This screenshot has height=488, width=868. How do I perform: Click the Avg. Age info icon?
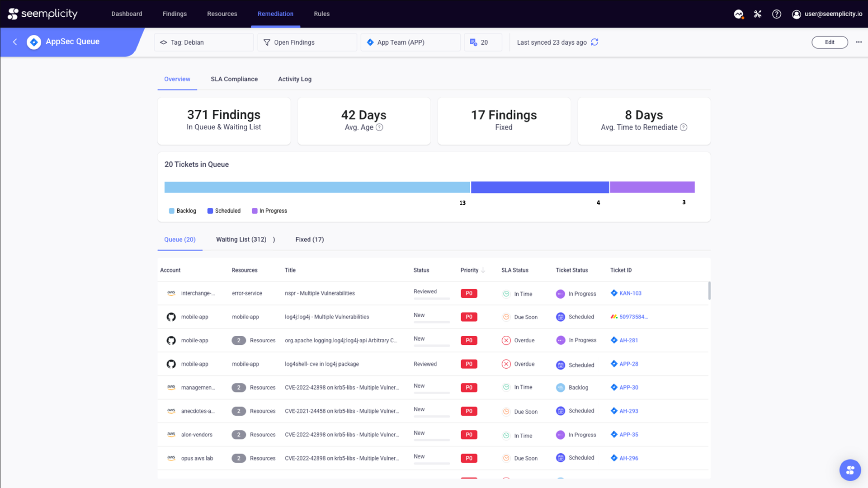(x=380, y=127)
